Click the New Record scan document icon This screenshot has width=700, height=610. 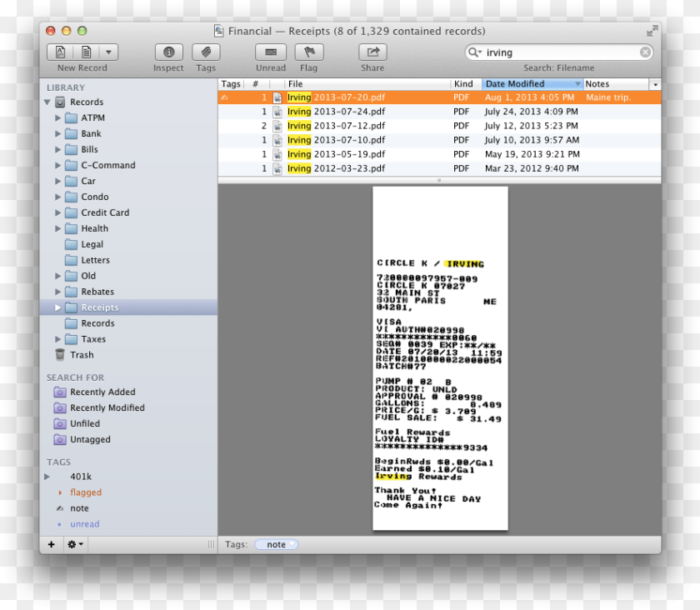click(x=60, y=52)
